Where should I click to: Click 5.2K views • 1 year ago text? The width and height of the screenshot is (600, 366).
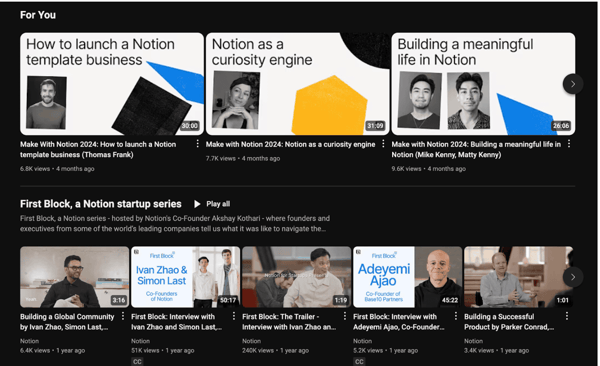click(x=385, y=350)
